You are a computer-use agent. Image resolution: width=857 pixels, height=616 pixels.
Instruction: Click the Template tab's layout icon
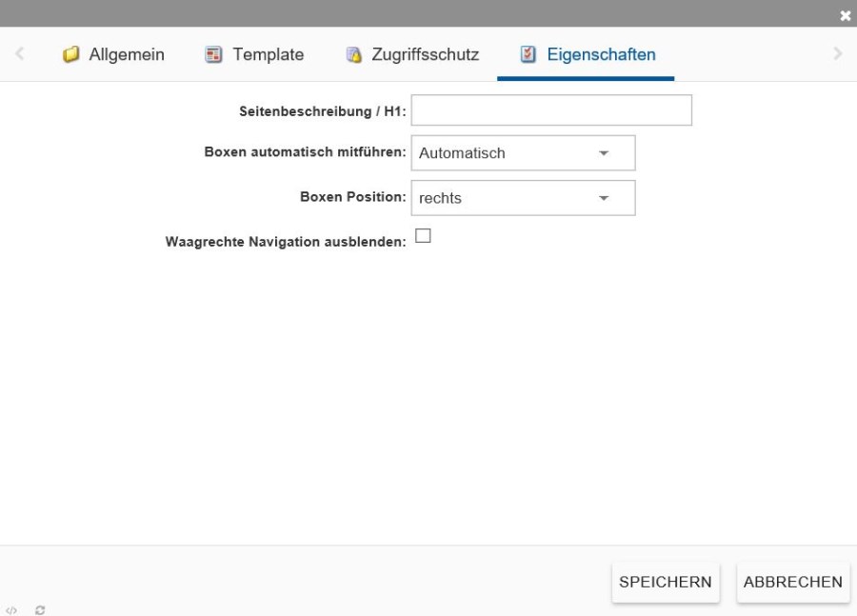[x=213, y=55]
